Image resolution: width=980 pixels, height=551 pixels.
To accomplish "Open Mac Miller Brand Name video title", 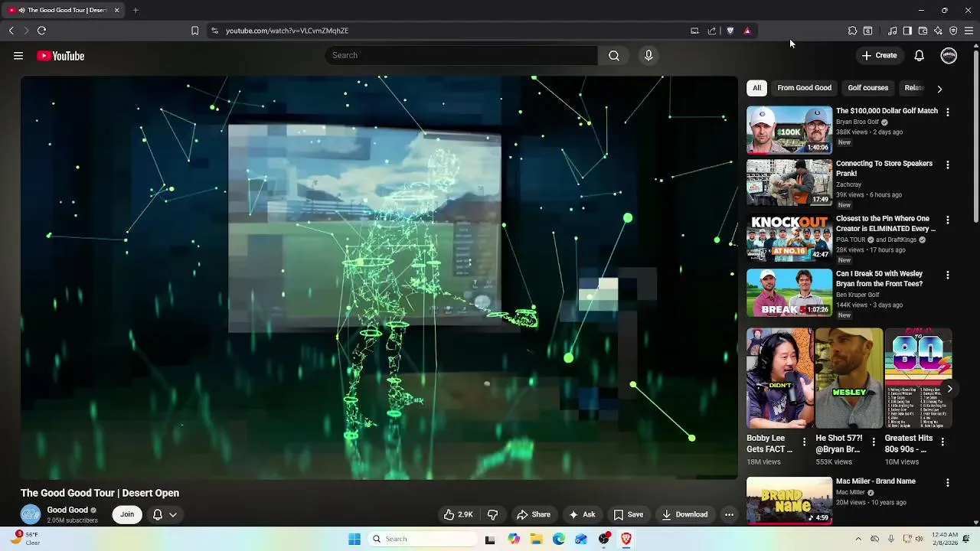I will (x=876, y=481).
